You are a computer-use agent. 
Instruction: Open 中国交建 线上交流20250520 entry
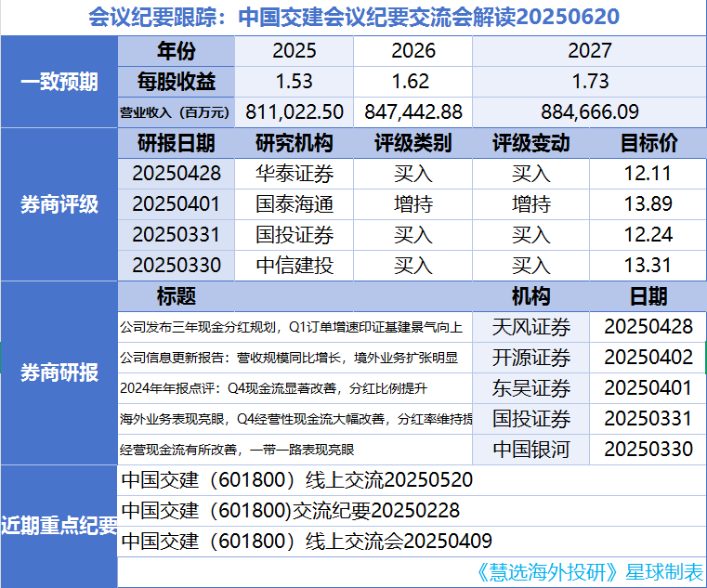(412, 480)
